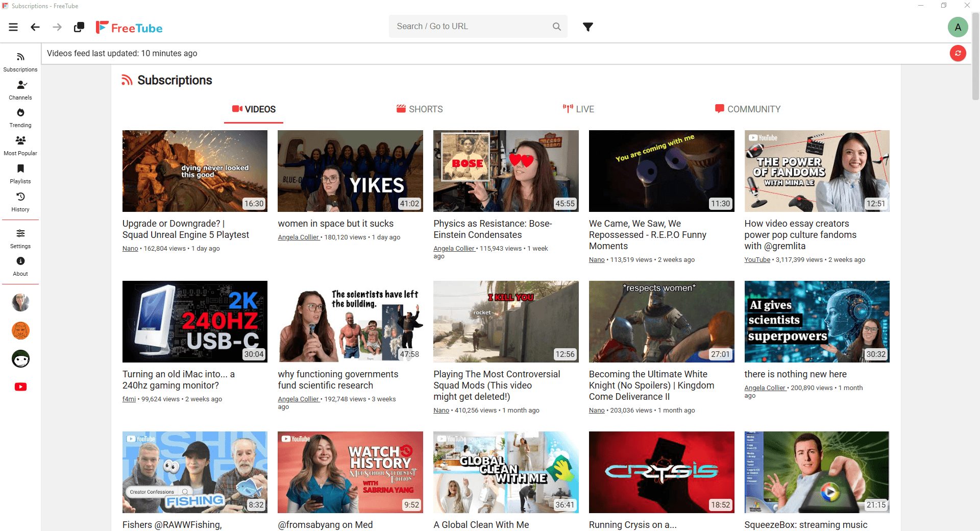Open the Trending section
Image resolution: width=980 pixels, height=531 pixels.
[20, 117]
